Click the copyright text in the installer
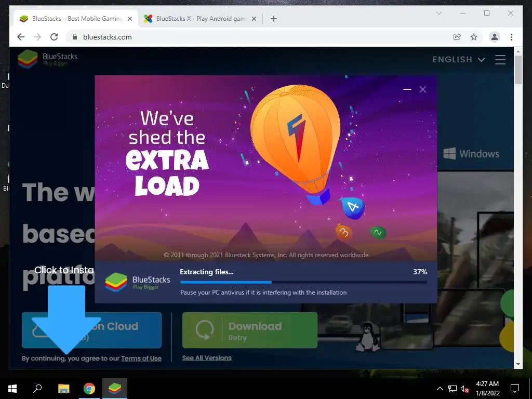The height and width of the screenshot is (399, 532). 266,255
